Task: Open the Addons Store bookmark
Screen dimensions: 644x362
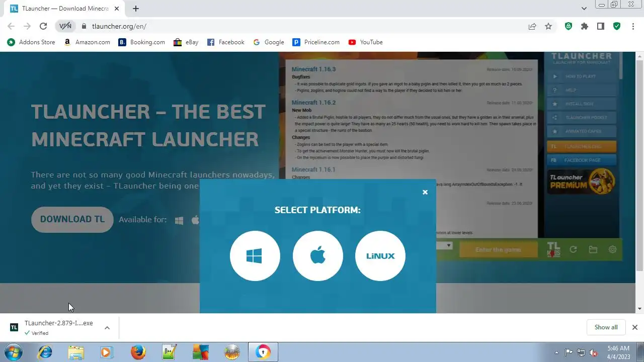Action: click(x=31, y=42)
